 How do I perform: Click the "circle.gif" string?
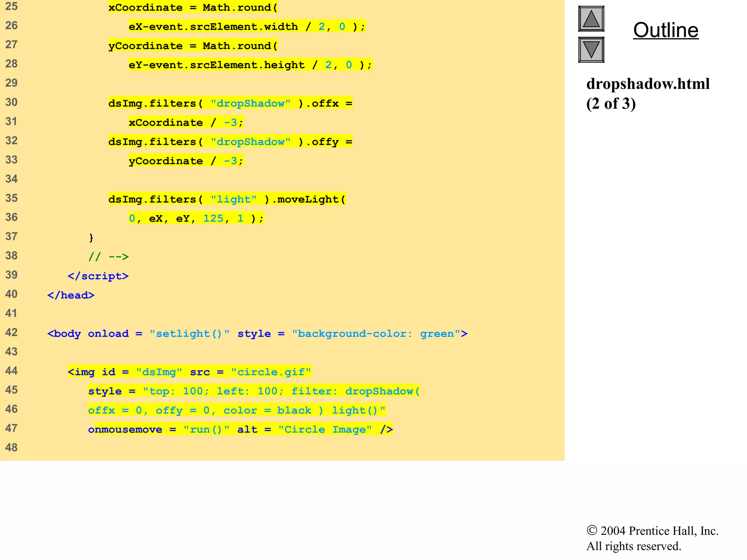[x=271, y=372]
